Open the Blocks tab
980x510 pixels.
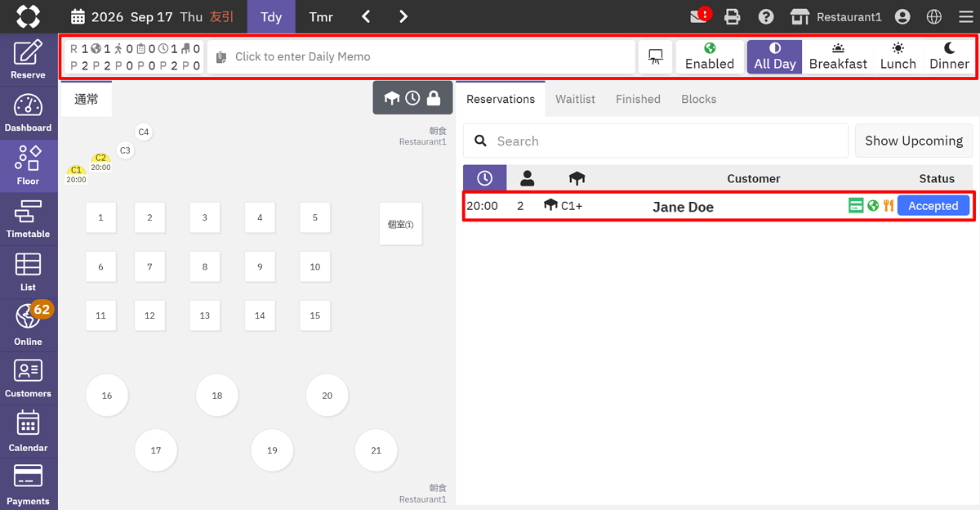(x=699, y=99)
